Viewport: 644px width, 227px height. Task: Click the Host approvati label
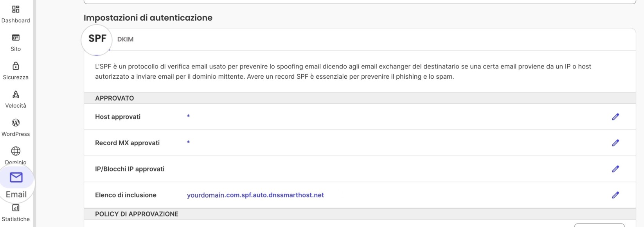coord(118,117)
